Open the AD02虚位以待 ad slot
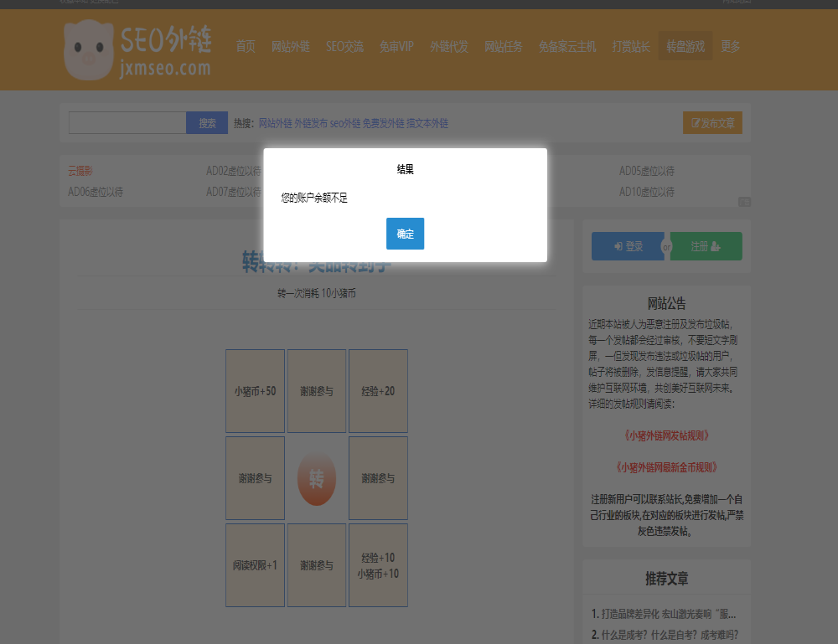 click(x=234, y=171)
